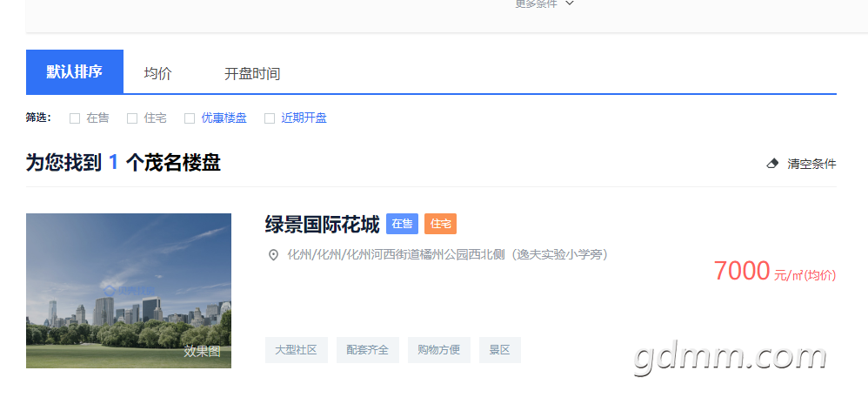
Task: Sort listings by 均价
Action: pos(157,74)
